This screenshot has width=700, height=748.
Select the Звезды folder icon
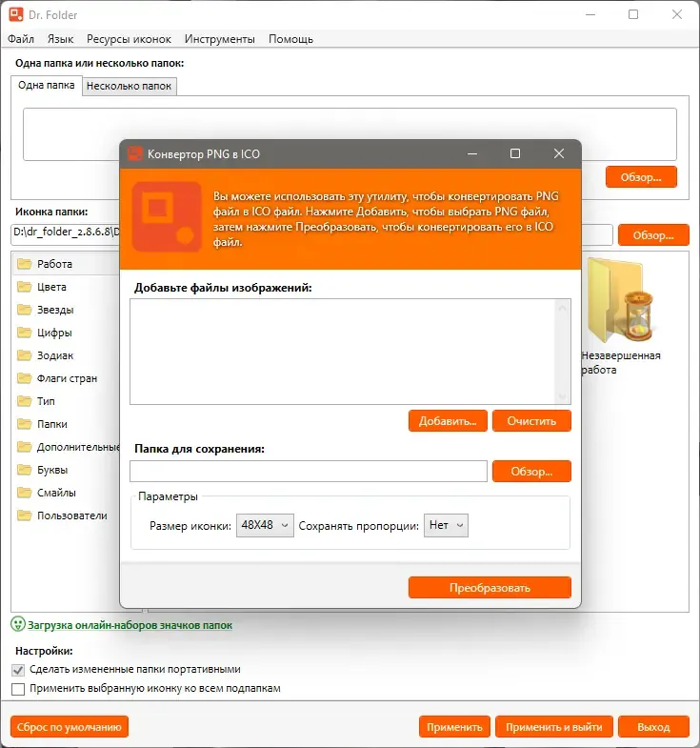point(24,310)
